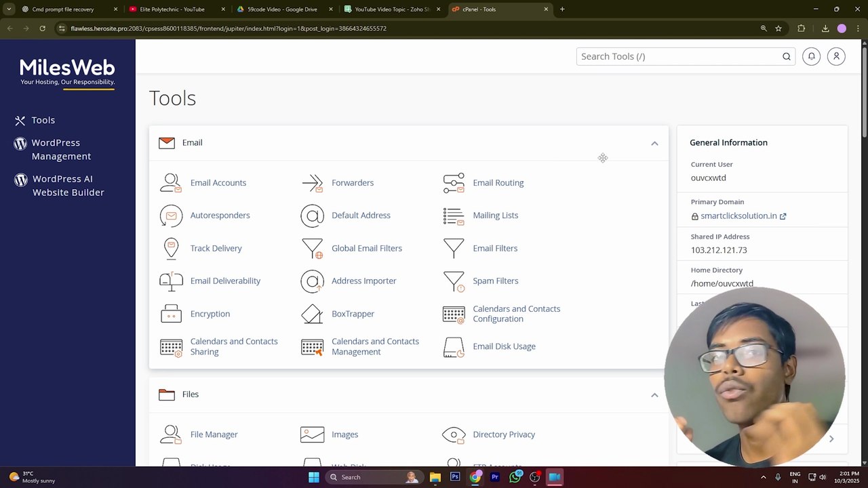Screen dimensions: 868x488
Task: Switch to the YouTube Video Topic Zoho tab
Action: pos(392,9)
